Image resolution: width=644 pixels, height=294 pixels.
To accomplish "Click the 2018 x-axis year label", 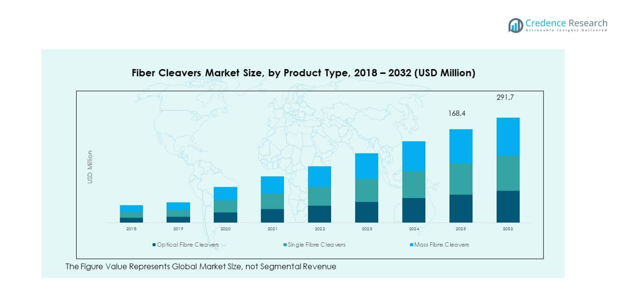I will click(131, 229).
